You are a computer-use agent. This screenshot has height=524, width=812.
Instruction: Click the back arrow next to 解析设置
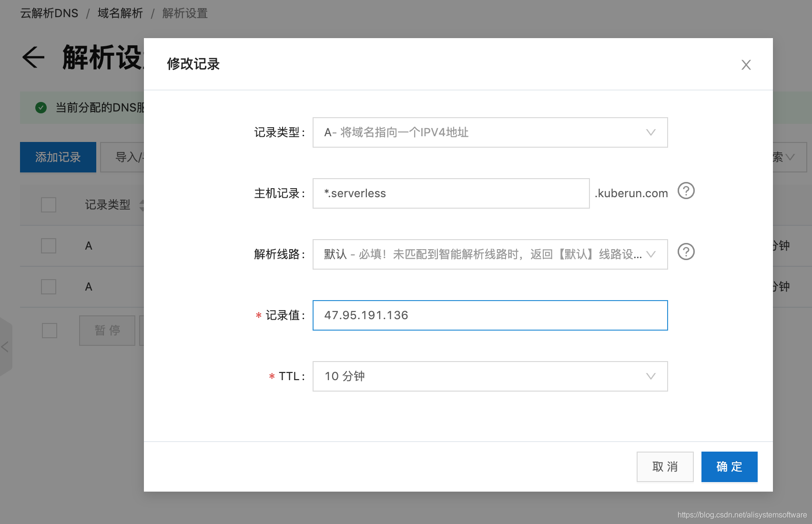[x=33, y=58]
